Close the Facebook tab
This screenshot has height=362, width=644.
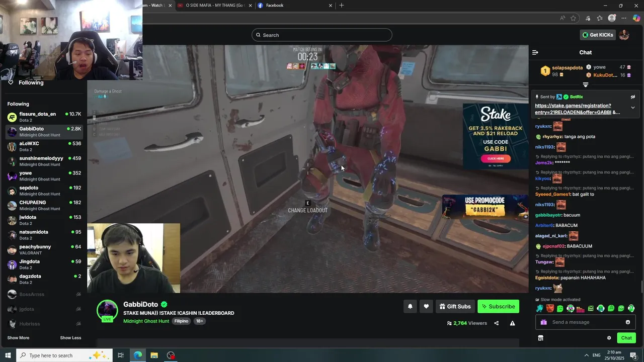331,6
